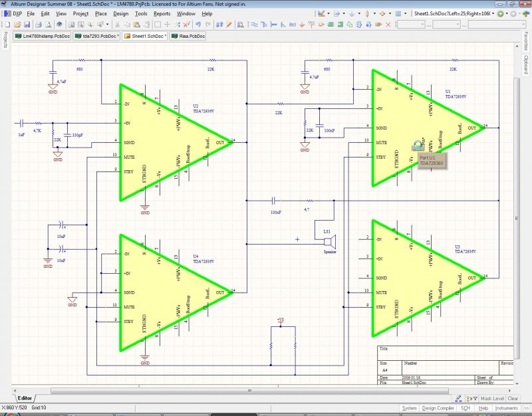Click the Fit All Objects zoom icon
This screenshot has width=532, height=416.
click(x=71, y=25)
